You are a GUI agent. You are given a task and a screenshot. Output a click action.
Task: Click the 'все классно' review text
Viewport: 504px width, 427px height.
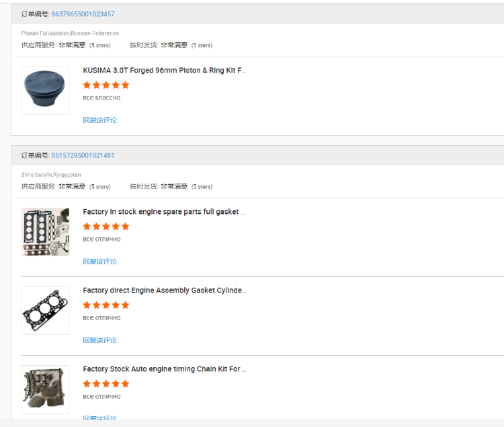click(101, 98)
